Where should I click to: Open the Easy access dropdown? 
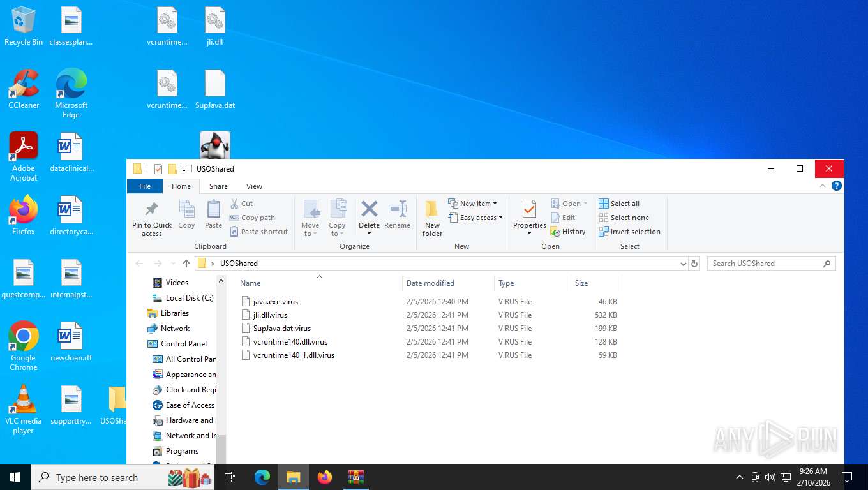coord(475,218)
